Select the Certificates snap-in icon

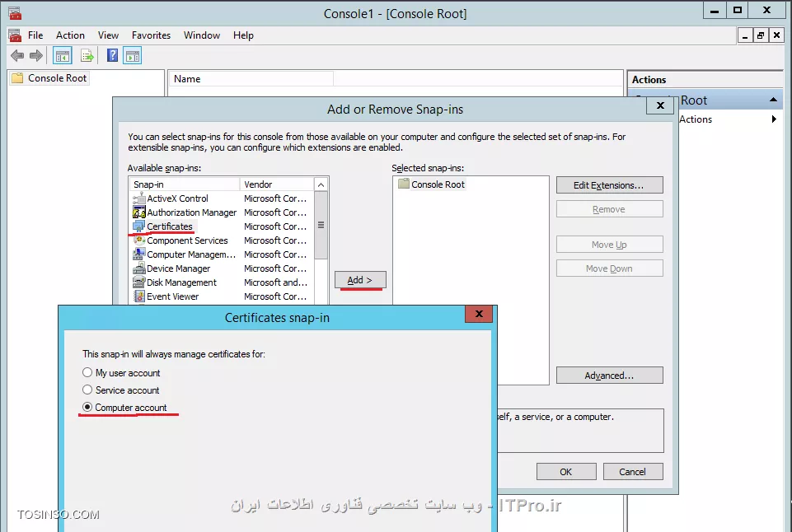click(138, 226)
